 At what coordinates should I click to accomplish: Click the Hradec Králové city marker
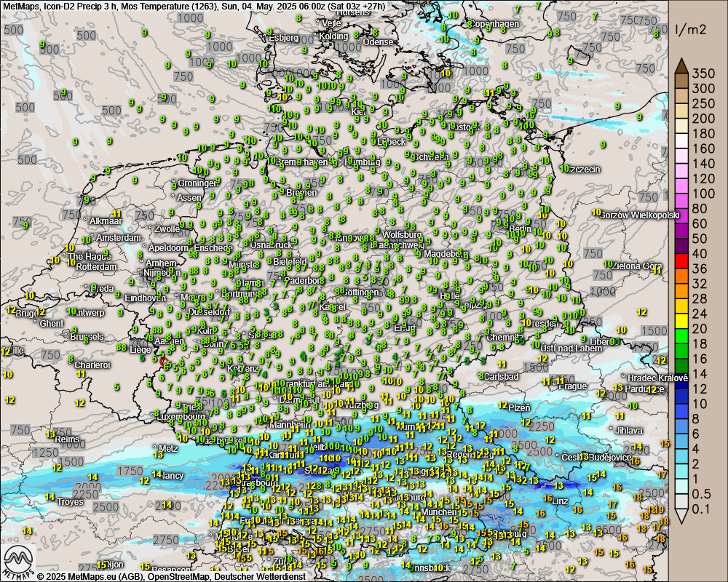click(625, 378)
